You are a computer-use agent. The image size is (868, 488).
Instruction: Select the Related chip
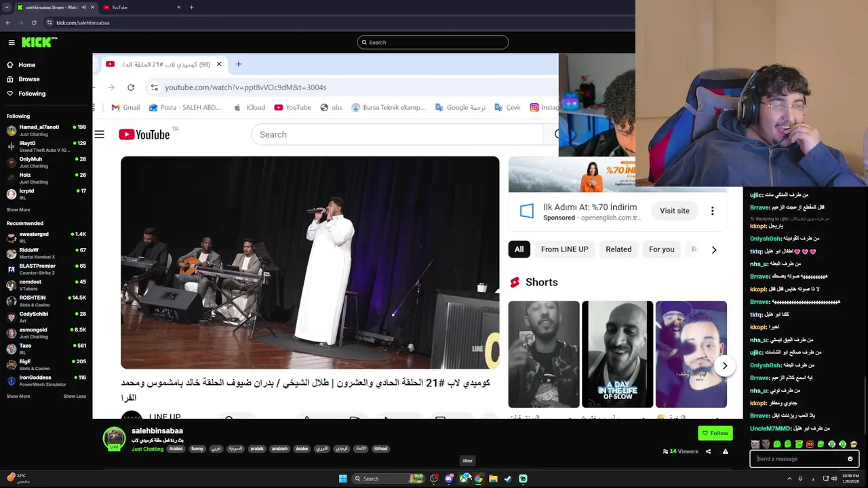pos(618,249)
